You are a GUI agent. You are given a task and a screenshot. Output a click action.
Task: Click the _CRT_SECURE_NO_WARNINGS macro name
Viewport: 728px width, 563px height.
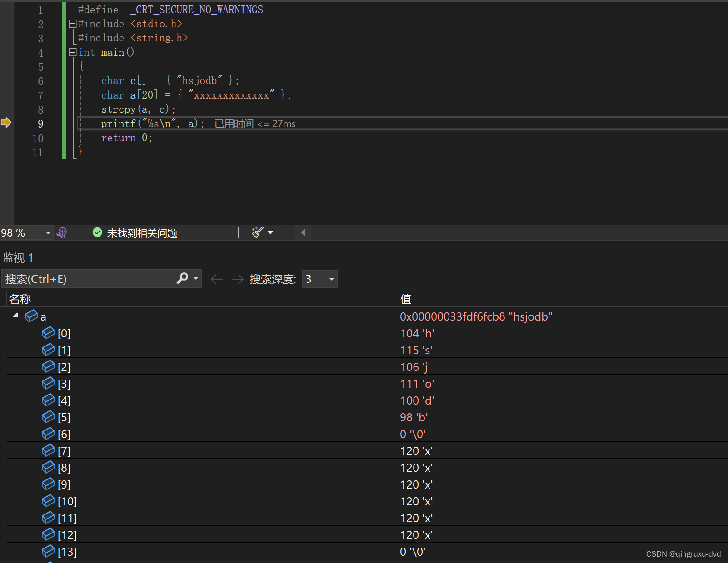click(197, 10)
